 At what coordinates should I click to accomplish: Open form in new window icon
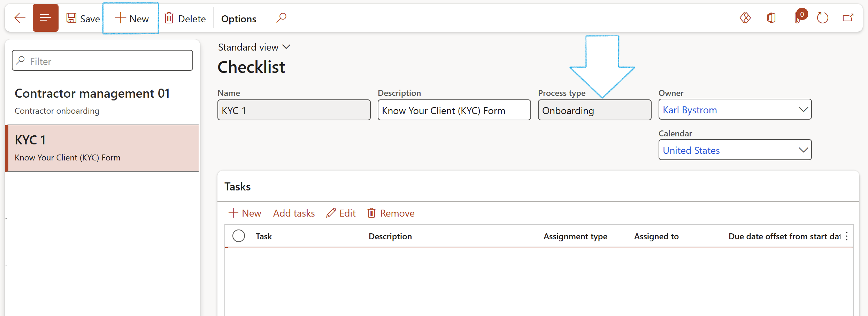(x=848, y=18)
